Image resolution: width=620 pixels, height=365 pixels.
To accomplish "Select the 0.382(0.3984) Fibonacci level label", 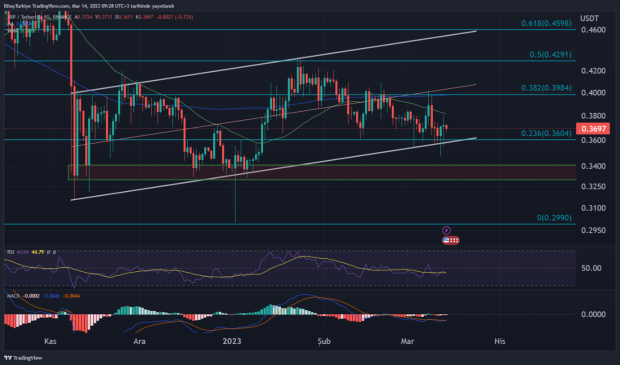I will tap(546, 88).
